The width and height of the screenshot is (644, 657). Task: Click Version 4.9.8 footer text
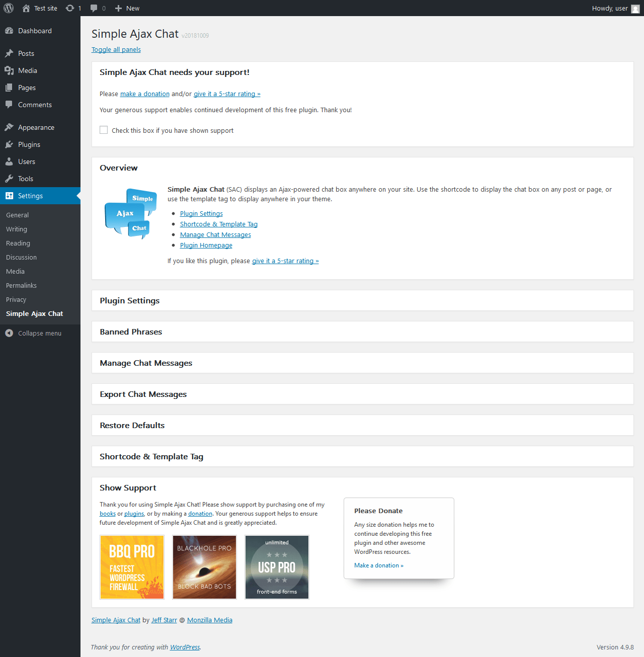[x=615, y=647]
